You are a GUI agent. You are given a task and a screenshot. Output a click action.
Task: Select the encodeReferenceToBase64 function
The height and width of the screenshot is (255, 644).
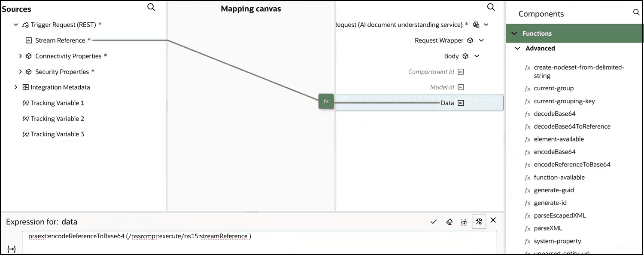[x=572, y=164]
